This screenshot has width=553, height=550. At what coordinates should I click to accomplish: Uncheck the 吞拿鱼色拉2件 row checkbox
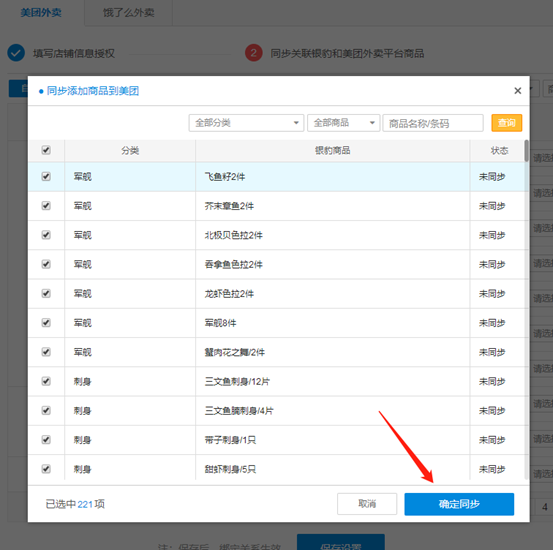pos(46,264)
